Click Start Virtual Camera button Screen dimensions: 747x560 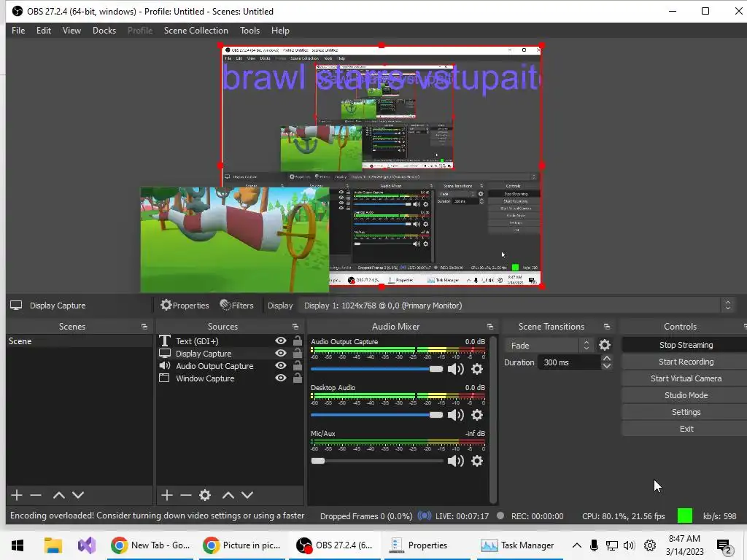tap(686, 378)
